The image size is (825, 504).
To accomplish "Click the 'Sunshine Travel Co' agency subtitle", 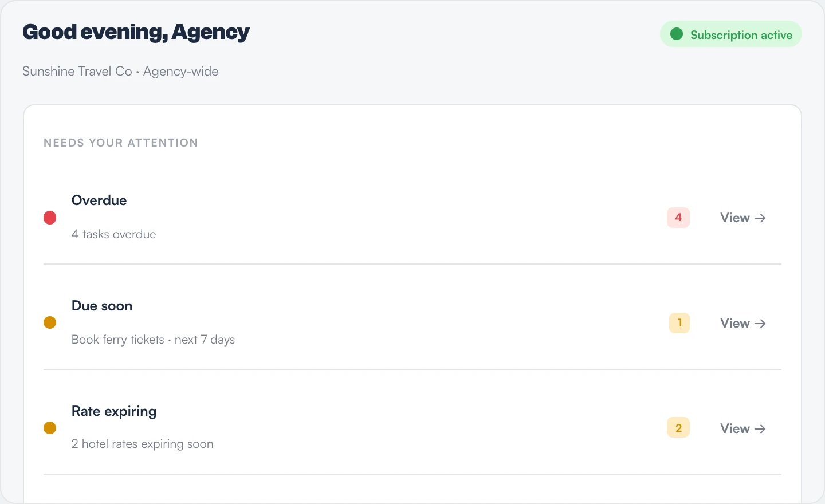I will tap(77, 72).
